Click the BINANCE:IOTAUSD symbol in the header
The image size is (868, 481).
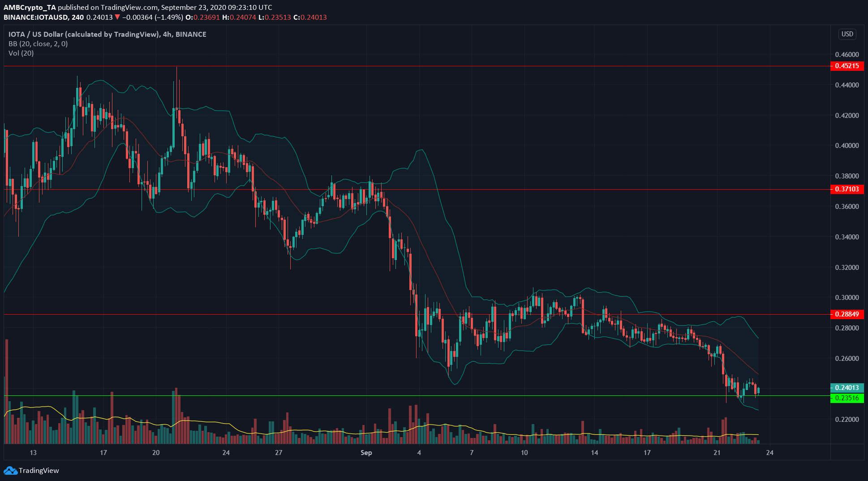pyautogui.click(x=36, y=17)
